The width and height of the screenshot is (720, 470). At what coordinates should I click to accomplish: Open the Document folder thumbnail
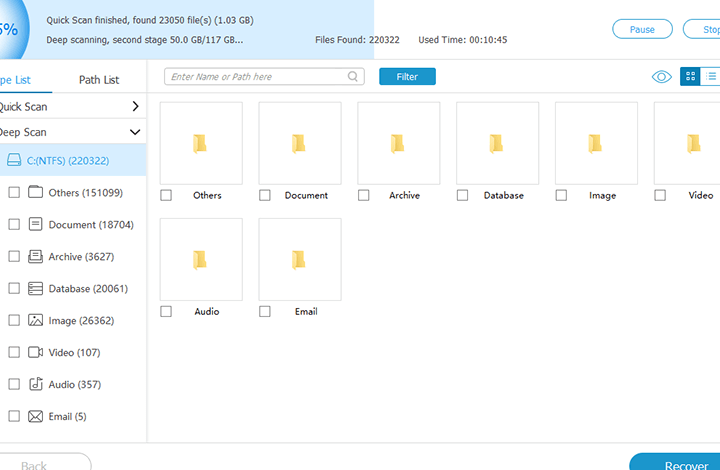(300, 143)
